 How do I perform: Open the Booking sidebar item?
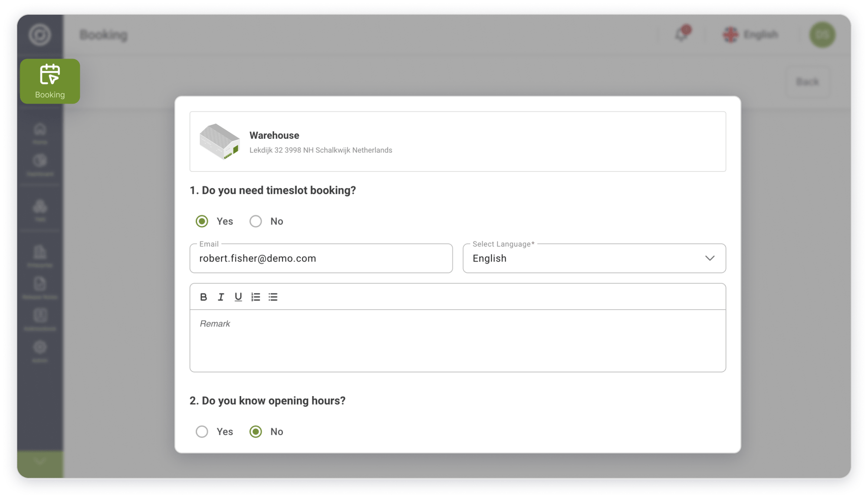tap(50, 81)
